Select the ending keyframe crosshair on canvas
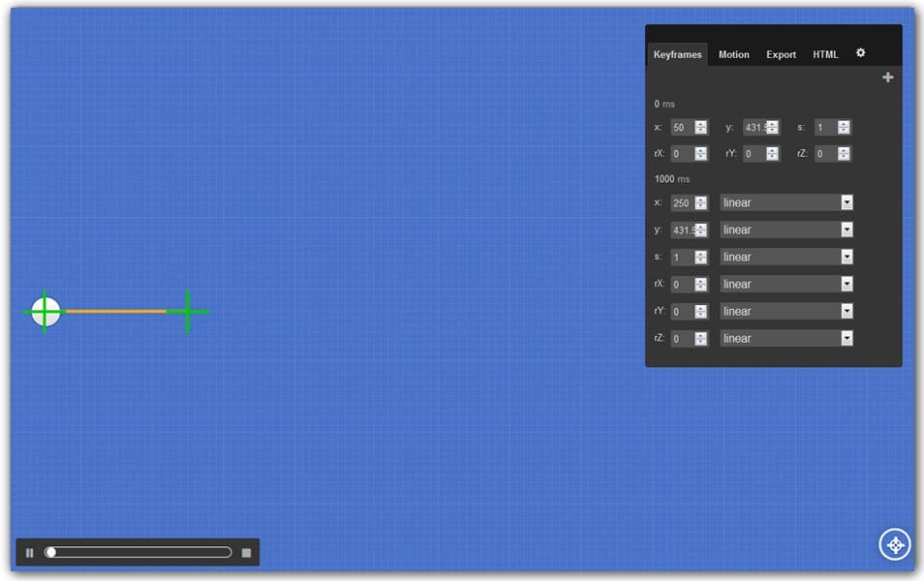Screen dimensions: 924x581 click(x=190, y=311)
